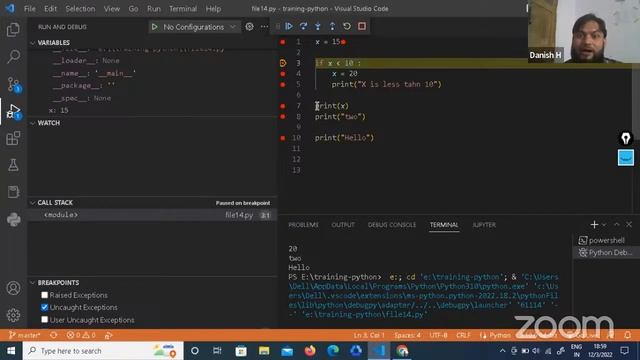Select the module call stack frame
This screenshot has width=640, height=360.
(152, 215)
